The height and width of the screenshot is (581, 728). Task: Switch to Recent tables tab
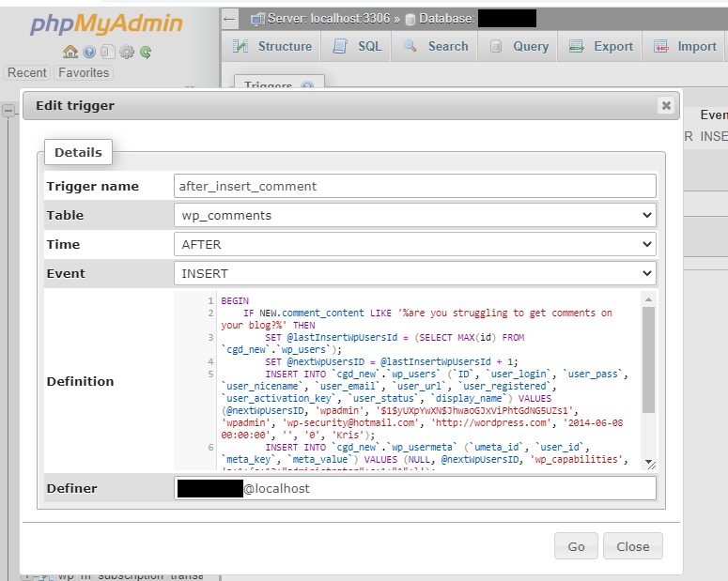pos(27,73)
